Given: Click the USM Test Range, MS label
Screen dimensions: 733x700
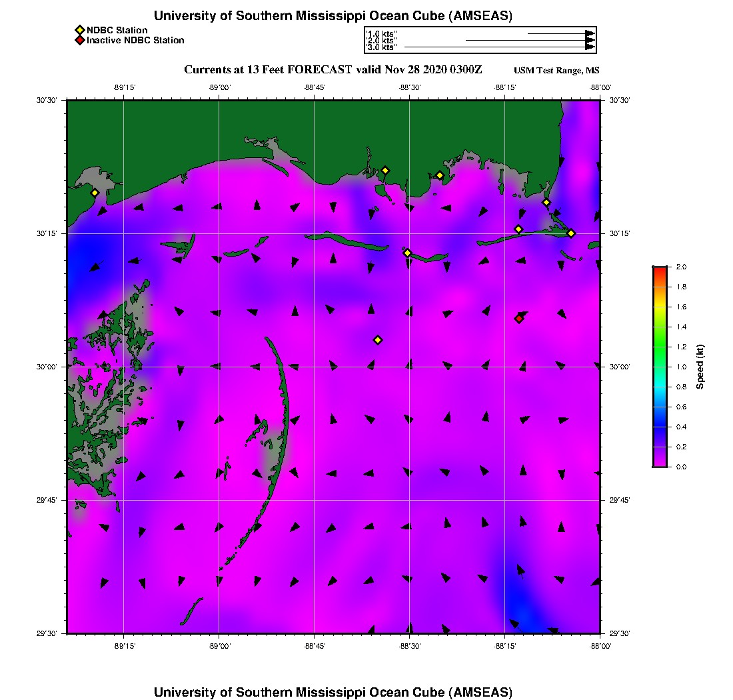Looking at the screenshot, I should (x=556, y=71).
